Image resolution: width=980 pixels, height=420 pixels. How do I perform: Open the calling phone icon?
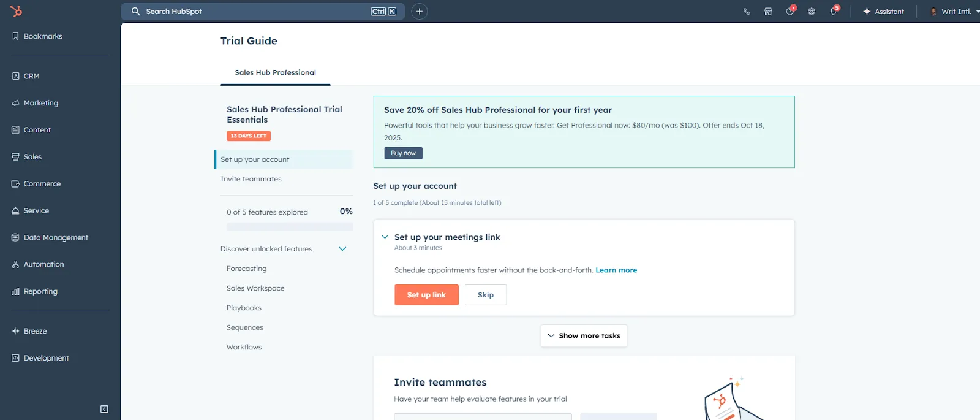(x=747, y=12)
